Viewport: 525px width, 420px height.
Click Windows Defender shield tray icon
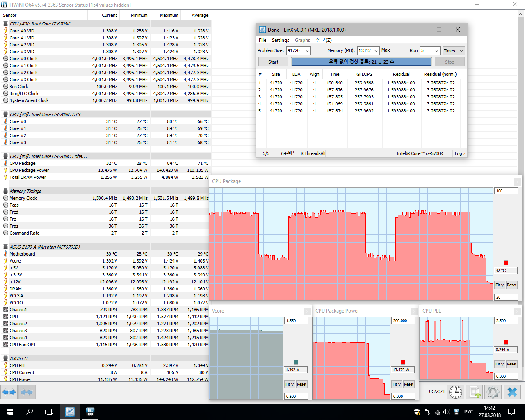pyautogui.click(x=417, y=412)
